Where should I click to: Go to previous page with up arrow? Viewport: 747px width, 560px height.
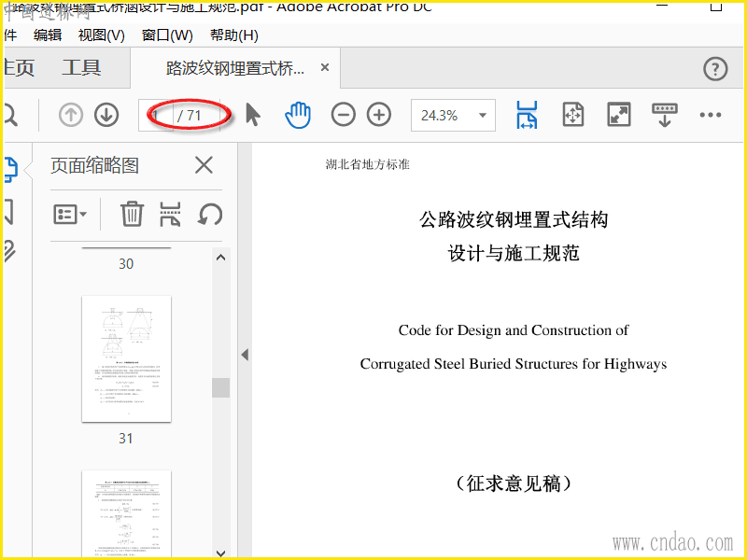click(71, 115)
